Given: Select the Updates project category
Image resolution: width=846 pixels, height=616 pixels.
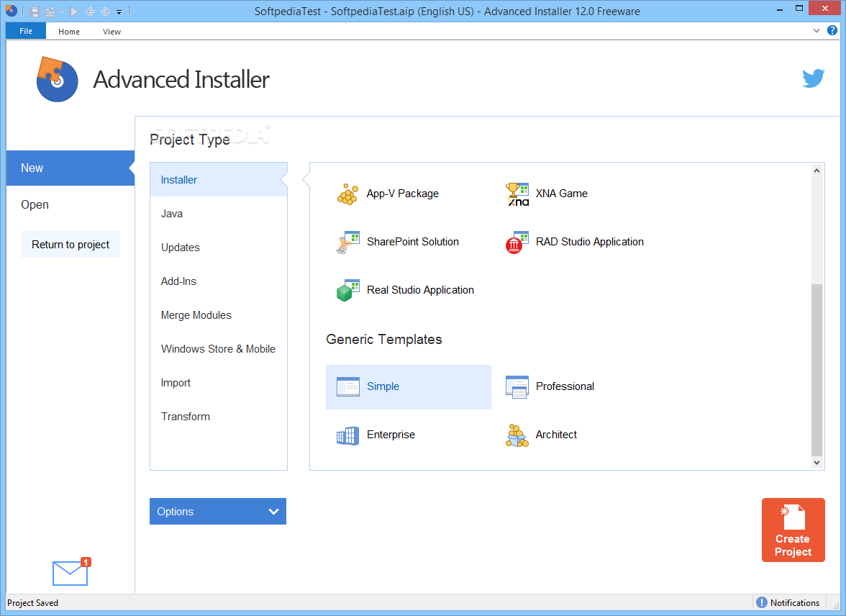Looking at the screenshot, I should click(x=219, y=248).
